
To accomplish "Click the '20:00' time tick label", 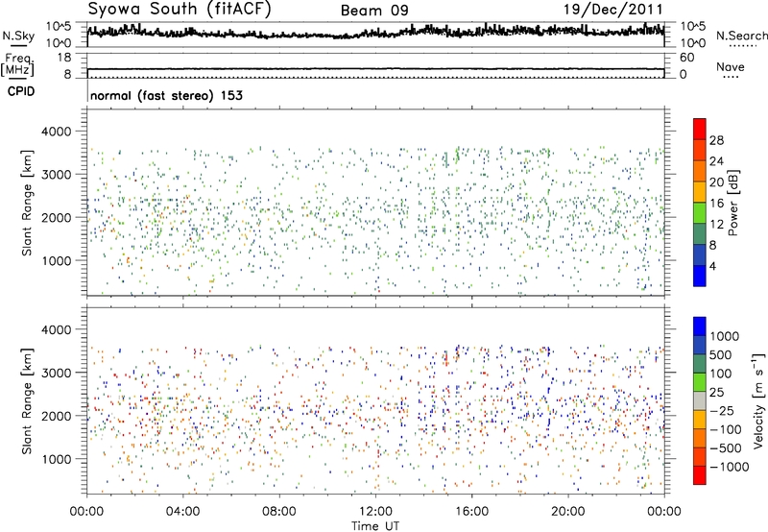I will click(567, 512).
